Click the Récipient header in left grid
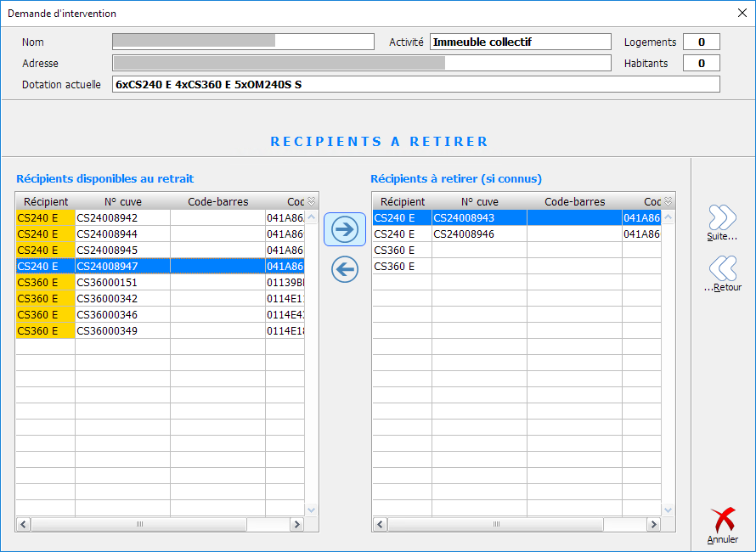The image size is (756, 552). pos(46,201)
